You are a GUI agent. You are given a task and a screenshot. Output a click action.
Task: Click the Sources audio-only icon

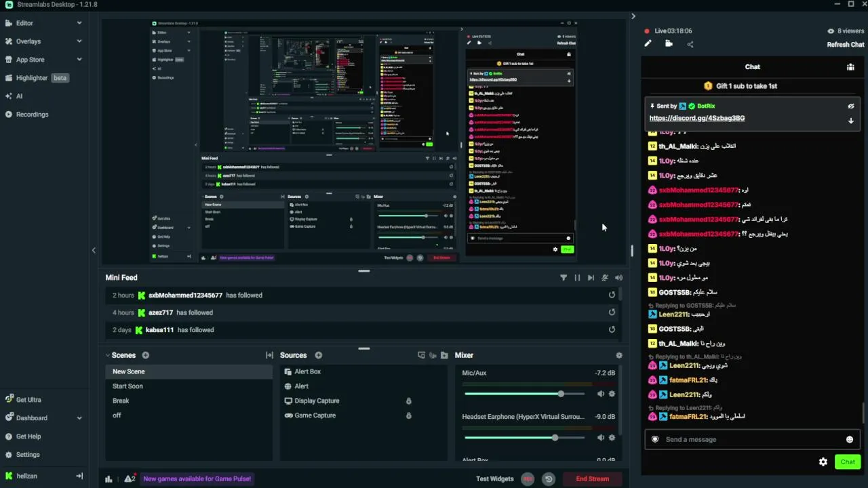[433, 355]
